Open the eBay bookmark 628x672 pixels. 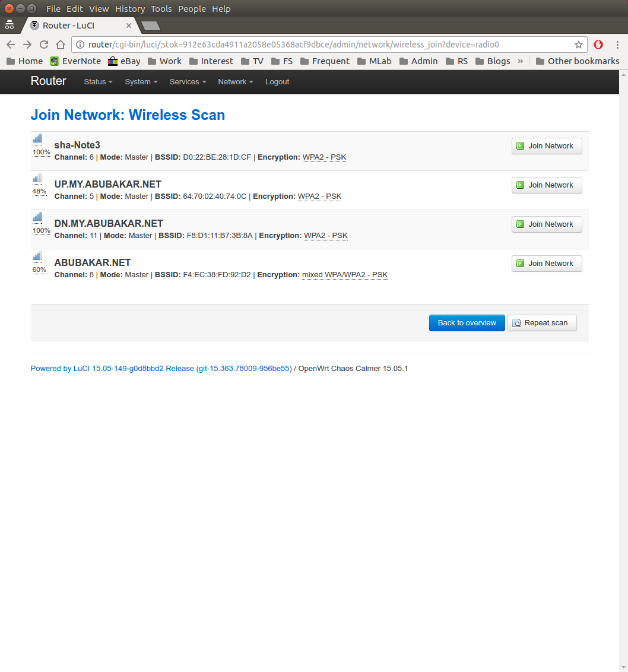tap(124, 61)
